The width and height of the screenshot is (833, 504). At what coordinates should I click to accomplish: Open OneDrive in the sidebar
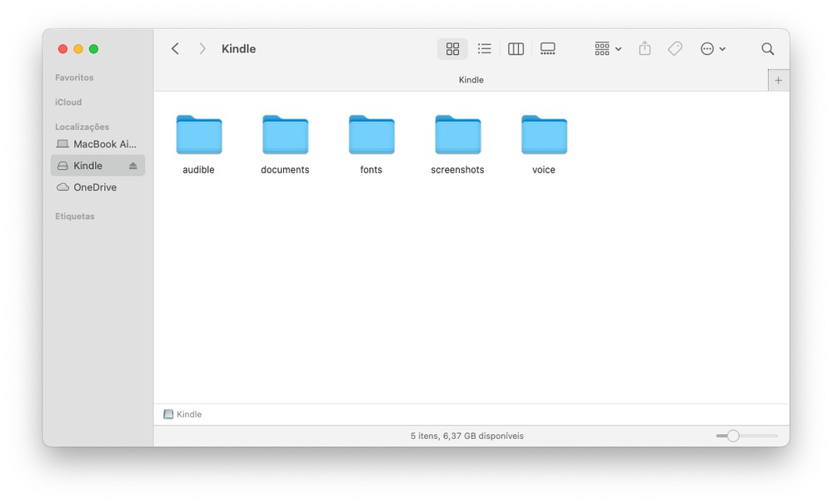click(x=94, y=187)
